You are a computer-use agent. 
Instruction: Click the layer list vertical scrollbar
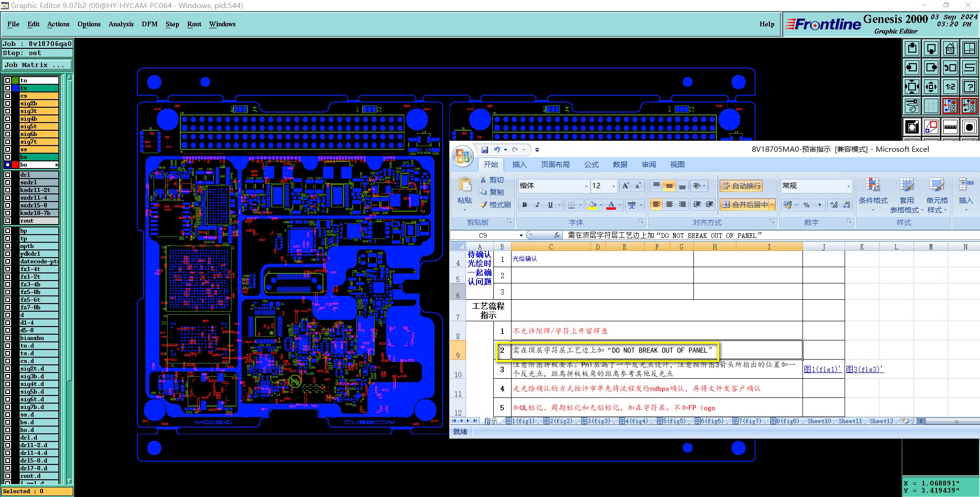coord(70,279)
